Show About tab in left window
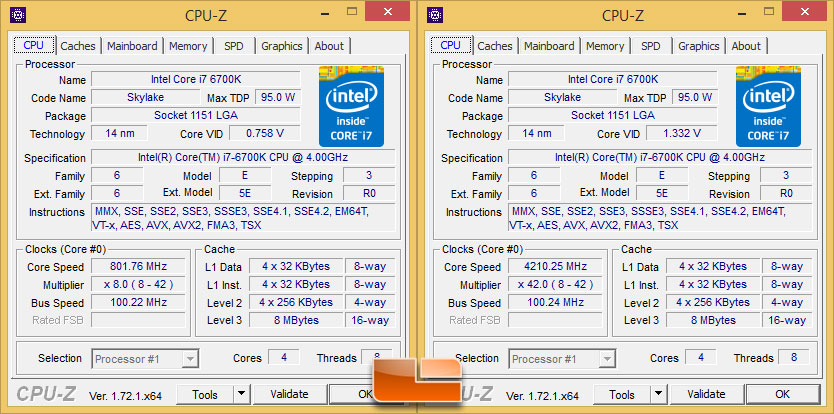The image size is (834, 414). pos(329,46)
